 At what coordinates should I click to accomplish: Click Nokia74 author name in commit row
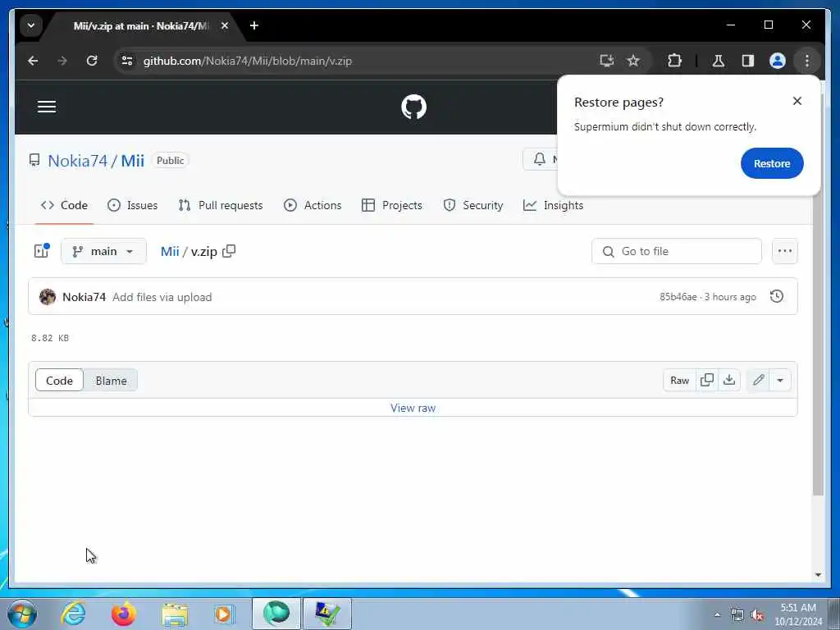(84, 297)
